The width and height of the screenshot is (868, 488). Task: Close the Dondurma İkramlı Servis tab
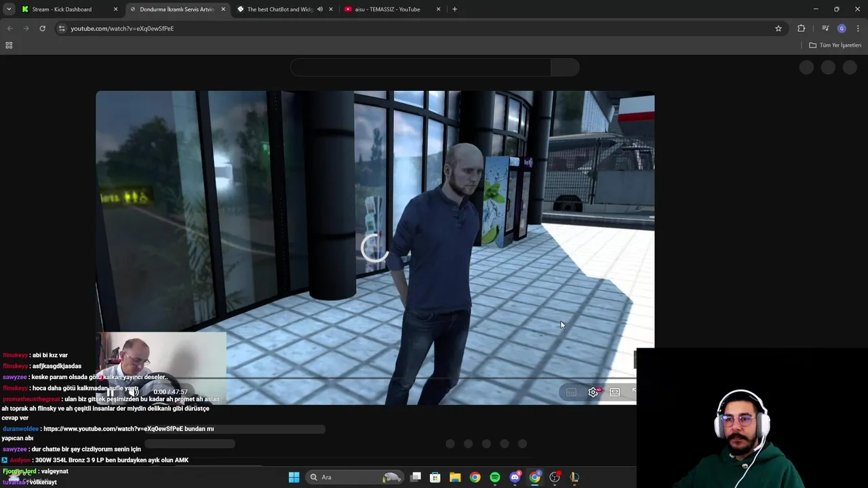point(223,9)
